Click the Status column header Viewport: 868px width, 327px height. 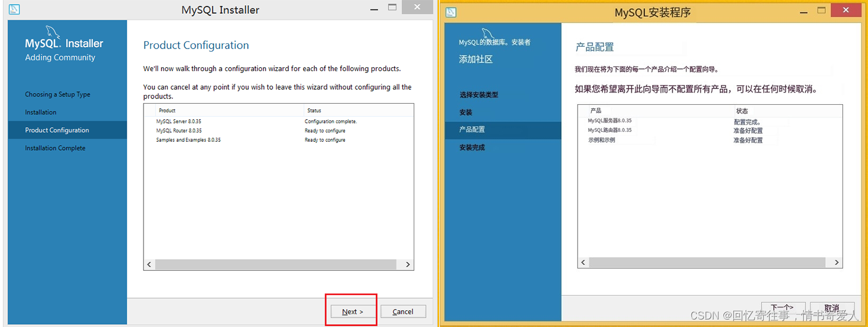click(x=358, y=110)
